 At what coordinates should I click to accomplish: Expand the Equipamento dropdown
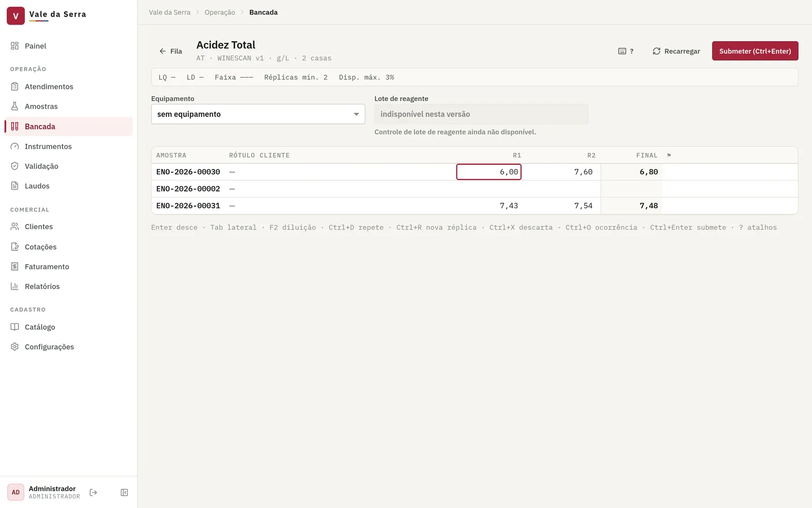pos(258,114)
